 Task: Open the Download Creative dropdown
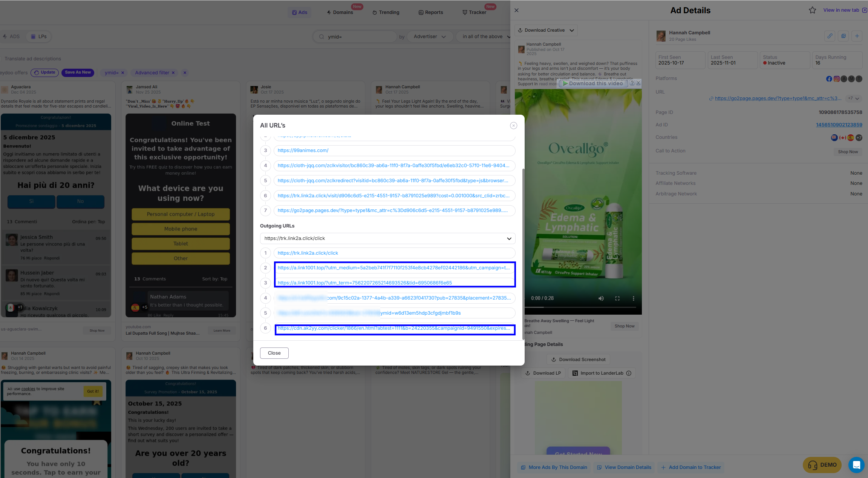(x=546, y=30)
